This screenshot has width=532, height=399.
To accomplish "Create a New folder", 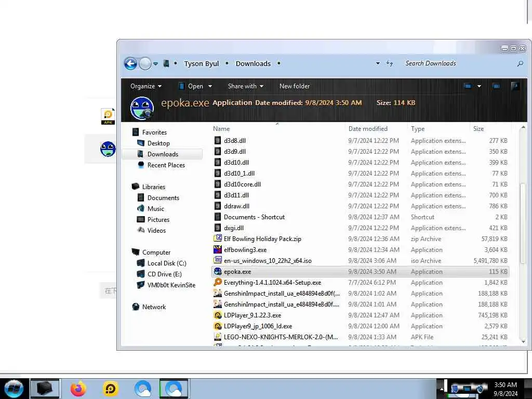I will [295, 86].
